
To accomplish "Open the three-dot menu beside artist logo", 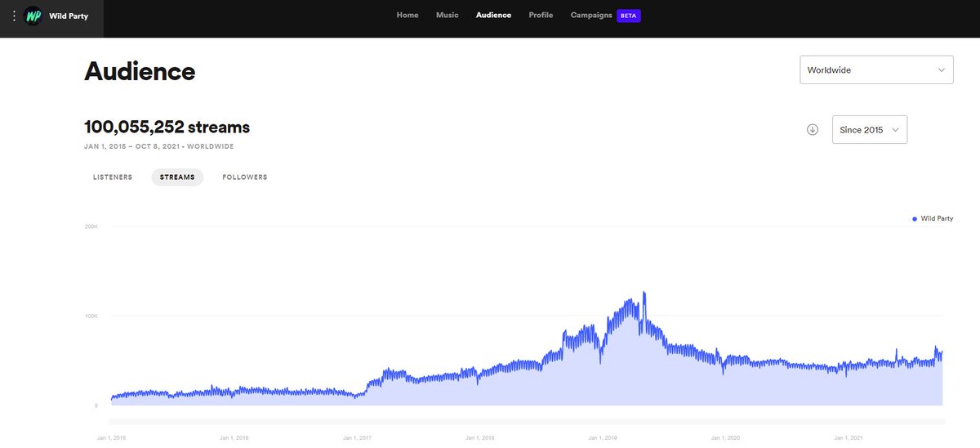I will pos(14,16).
